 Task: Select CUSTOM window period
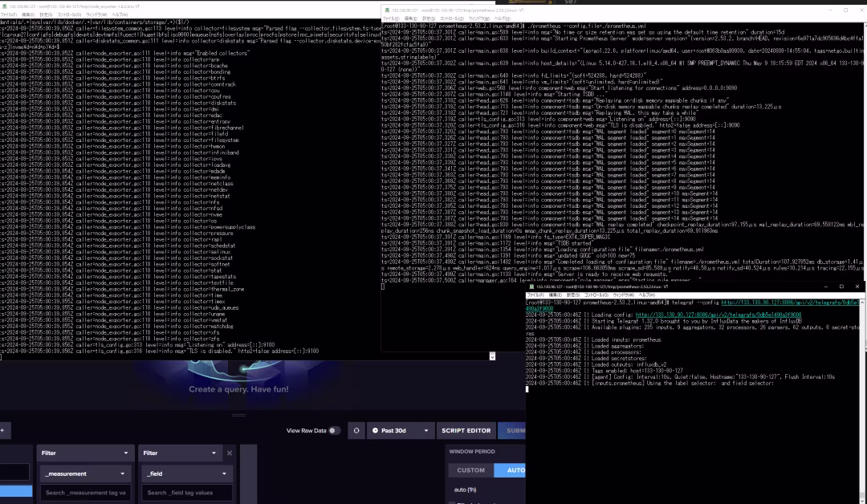click(470, 470)
